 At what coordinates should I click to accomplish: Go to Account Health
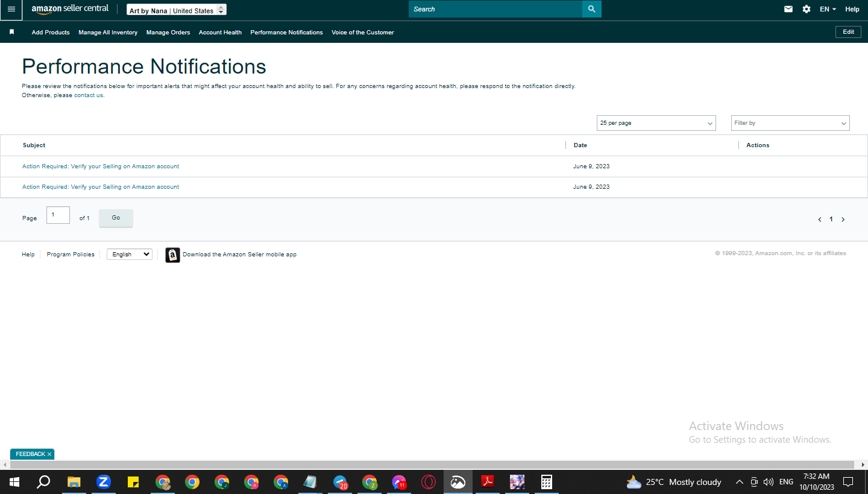(x=220, y=33)
